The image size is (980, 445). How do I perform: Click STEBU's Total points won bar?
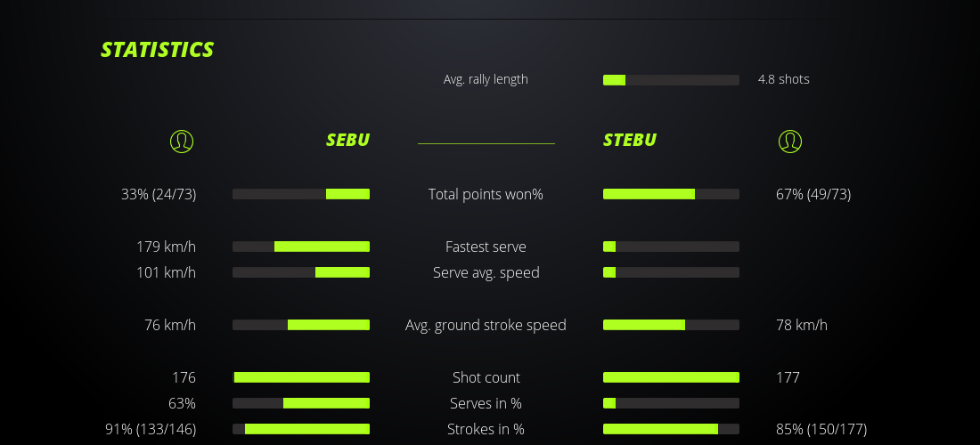point(671,194)
